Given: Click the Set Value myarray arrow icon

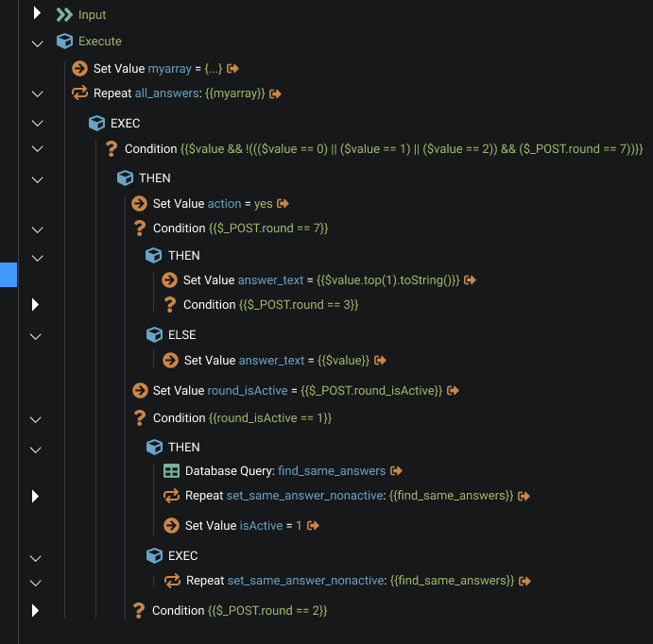Looking at the screenshot, I should 79,68.
